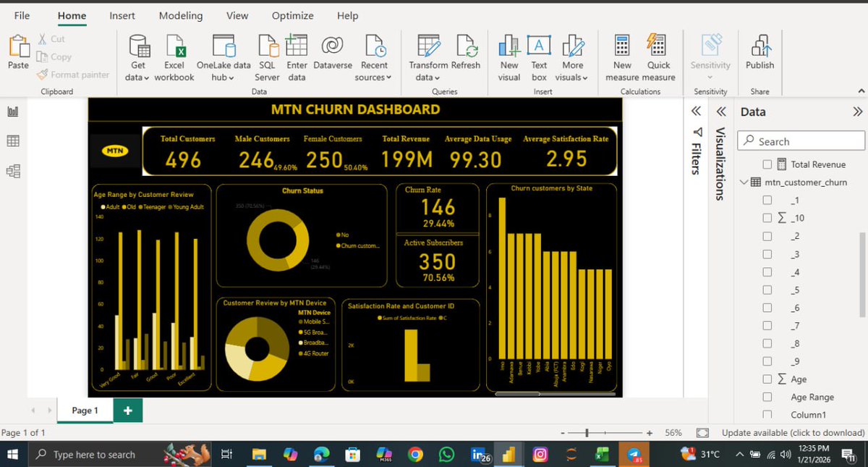Image resolution: width=868 pixels, height=467 pixels.
Task: Check the _3 field checkbox
Action: tap(767, 254)
